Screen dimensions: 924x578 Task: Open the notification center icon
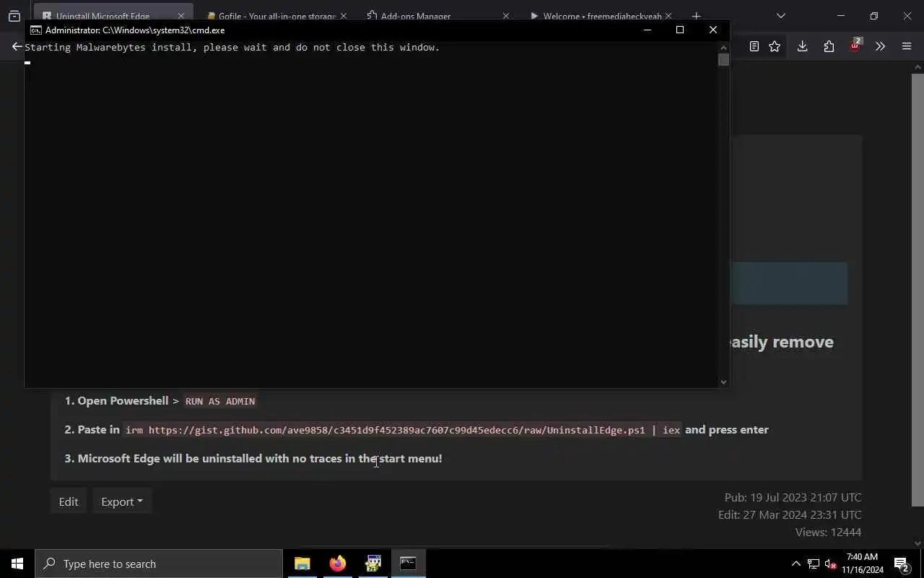point(902,564)
